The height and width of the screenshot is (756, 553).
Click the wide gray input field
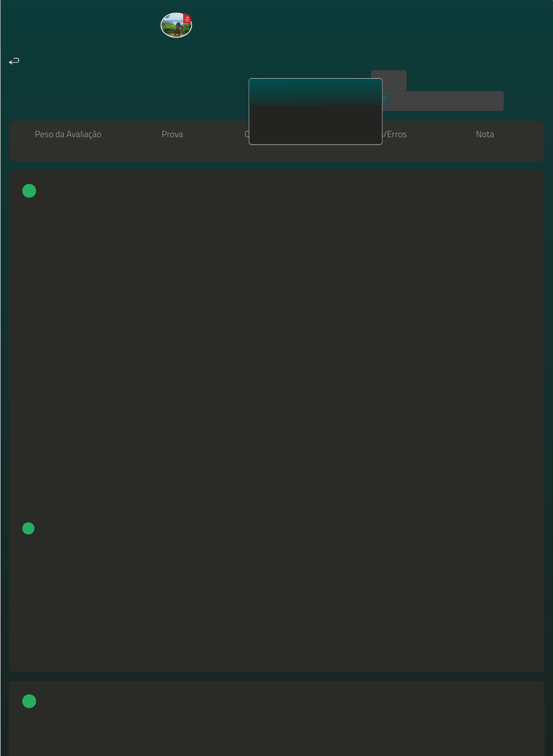tap(446, 101)
